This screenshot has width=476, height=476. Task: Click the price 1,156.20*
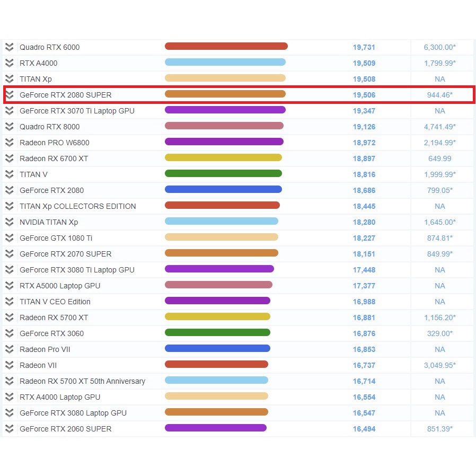click(439, 318)
